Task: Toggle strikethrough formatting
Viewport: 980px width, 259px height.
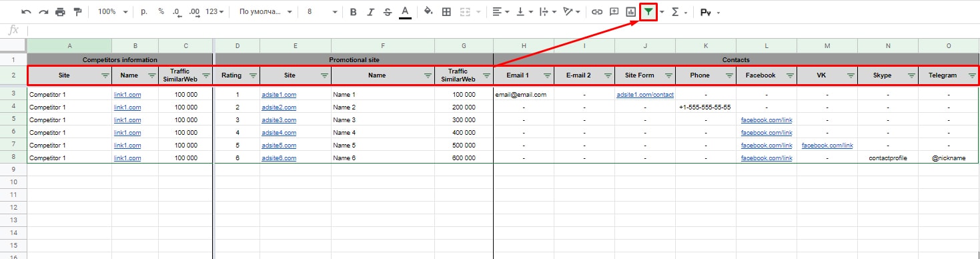Action: coord(388,12)
